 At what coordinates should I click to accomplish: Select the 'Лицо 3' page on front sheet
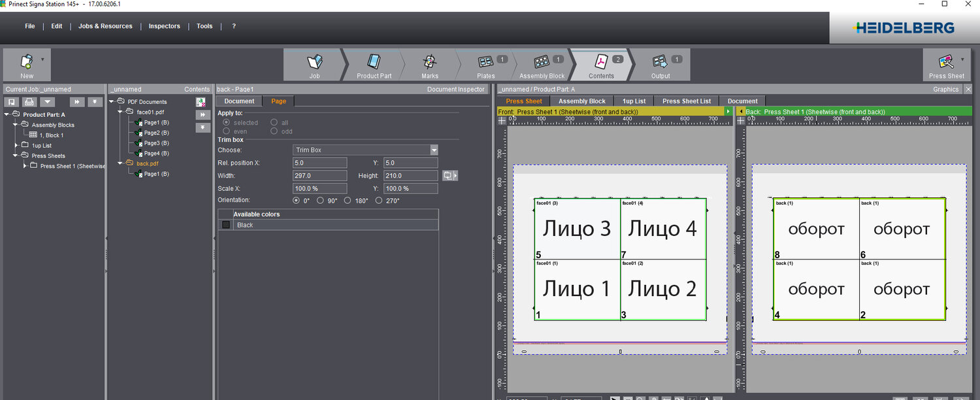point(577,229)
